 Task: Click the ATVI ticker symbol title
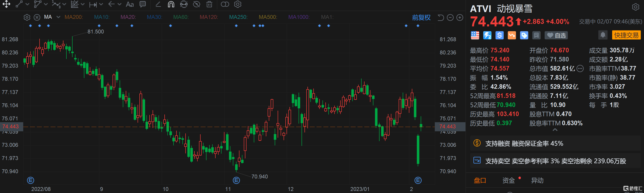pyautogui.click(x=480, y=9)
